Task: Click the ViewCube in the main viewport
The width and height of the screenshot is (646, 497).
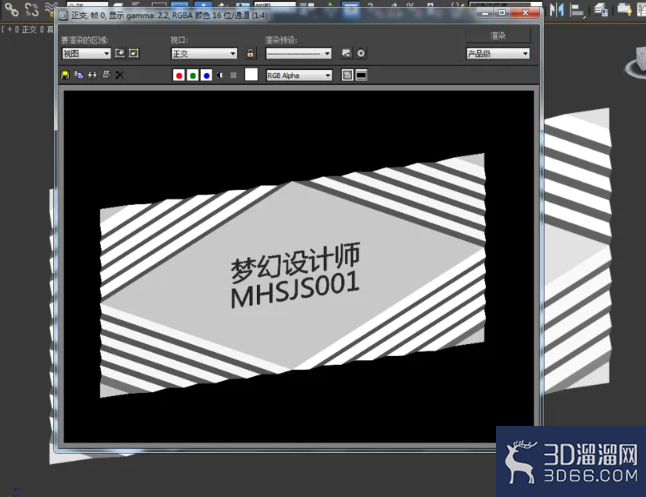Action: coord(637,63)
